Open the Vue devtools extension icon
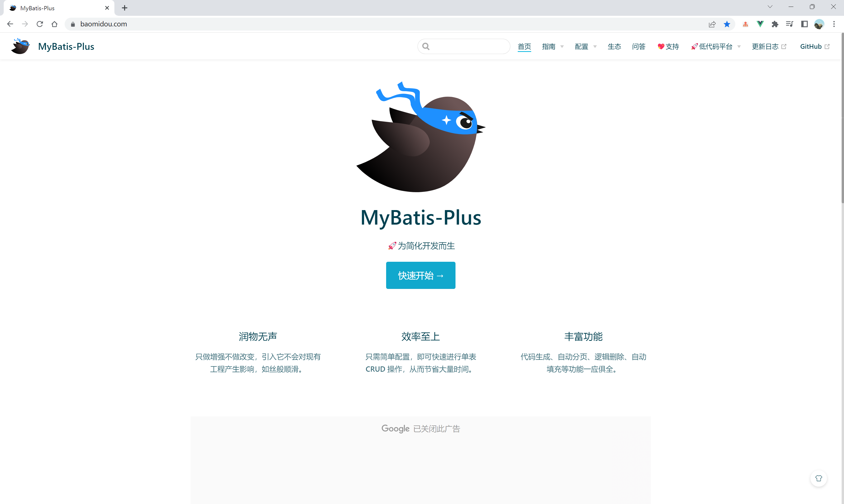 pos(760,24)
